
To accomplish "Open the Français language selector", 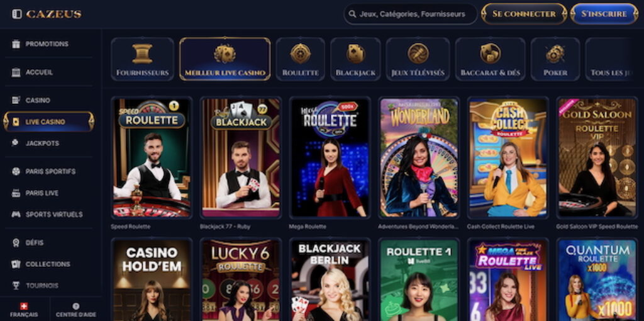I will [25, 310].
